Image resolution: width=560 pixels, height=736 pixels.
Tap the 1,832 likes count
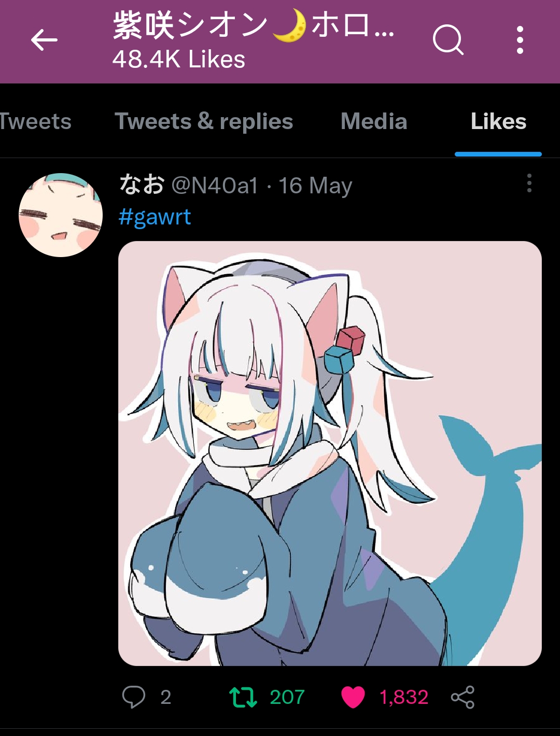coord(404,697)
